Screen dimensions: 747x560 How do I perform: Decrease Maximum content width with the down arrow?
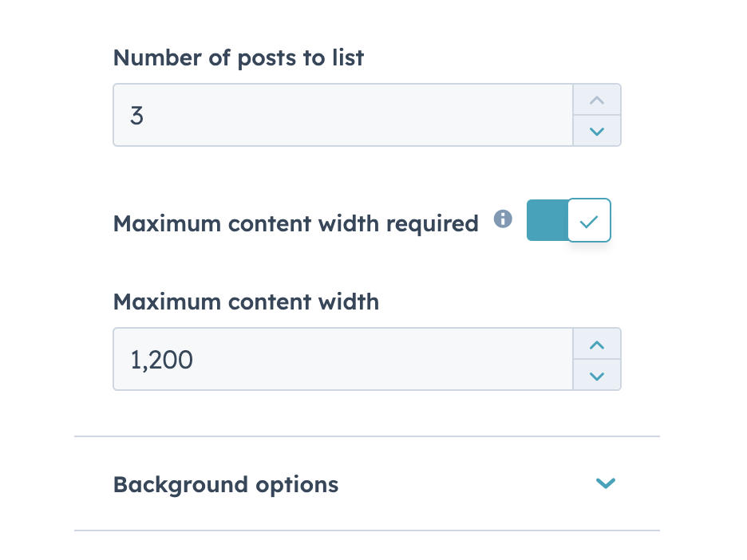(x=596, y=374)
